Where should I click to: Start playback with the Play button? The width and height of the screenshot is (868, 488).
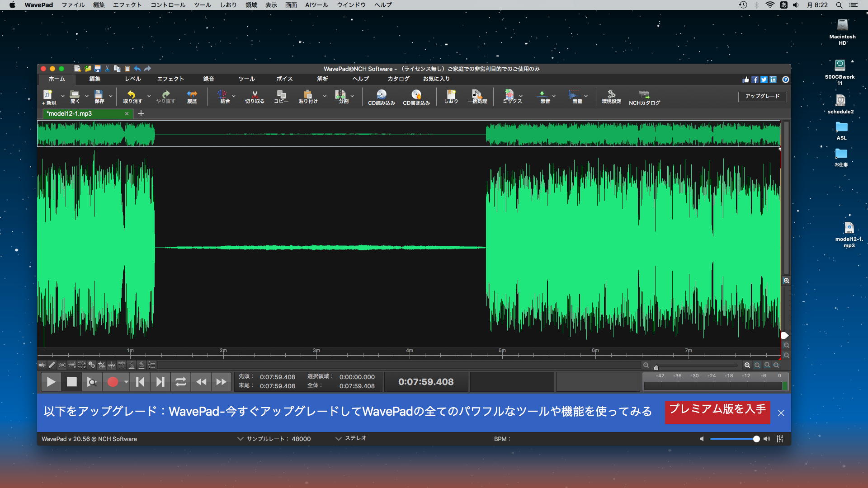[51, 382]
